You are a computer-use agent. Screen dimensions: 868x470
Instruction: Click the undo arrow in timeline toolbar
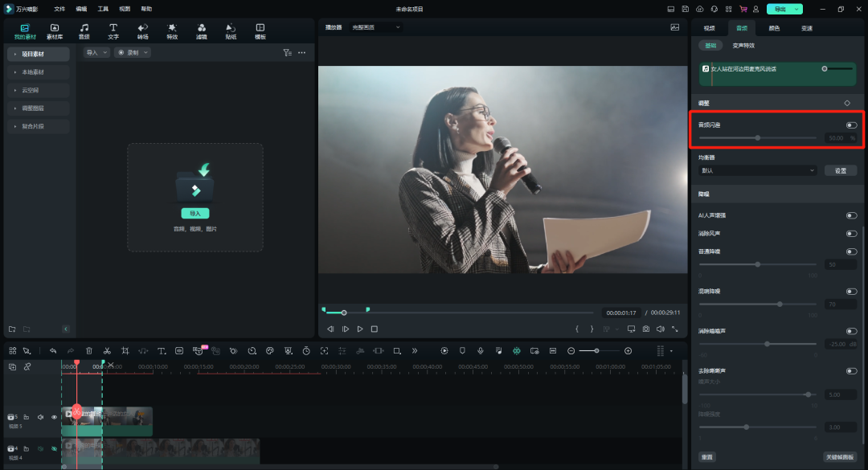click(x=53, y=351)
